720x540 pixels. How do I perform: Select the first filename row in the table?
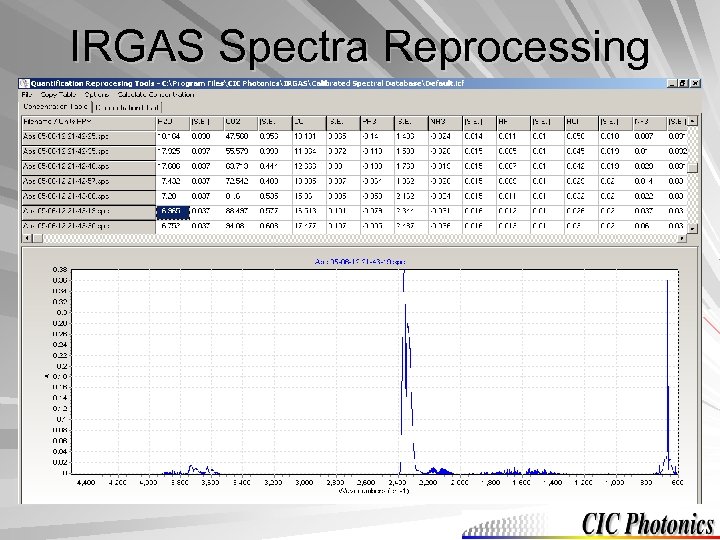[89, 137]
